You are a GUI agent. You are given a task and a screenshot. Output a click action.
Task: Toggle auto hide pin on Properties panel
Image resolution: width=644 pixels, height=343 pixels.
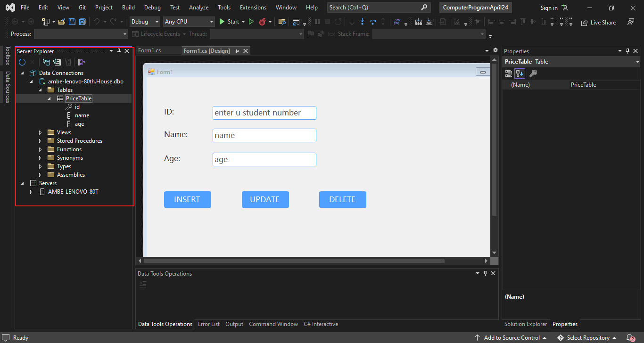pos(628,51)
